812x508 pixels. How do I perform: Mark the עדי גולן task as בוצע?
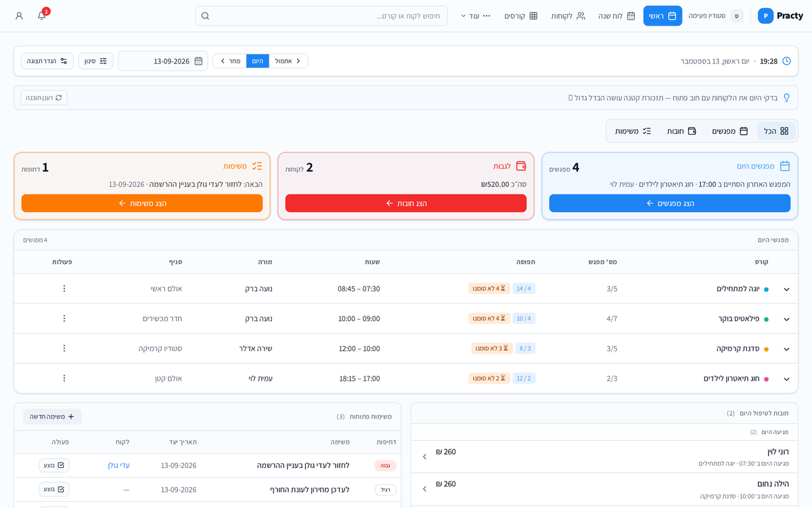[54, 465]
